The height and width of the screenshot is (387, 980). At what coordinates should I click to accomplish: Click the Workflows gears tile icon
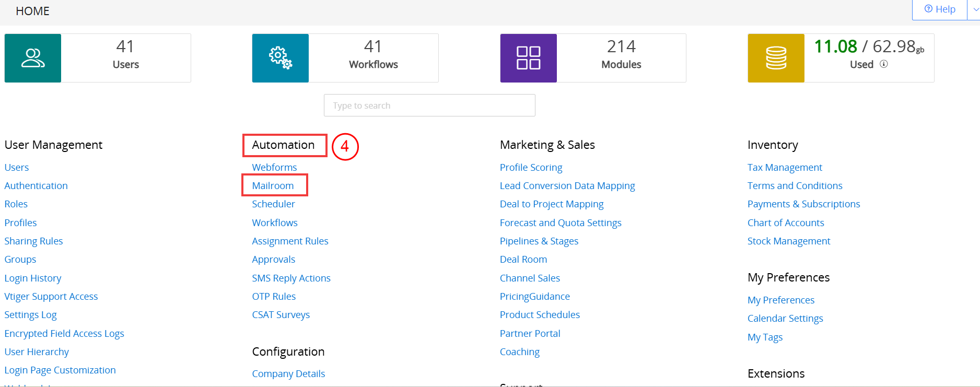click(x=281, y=58)
